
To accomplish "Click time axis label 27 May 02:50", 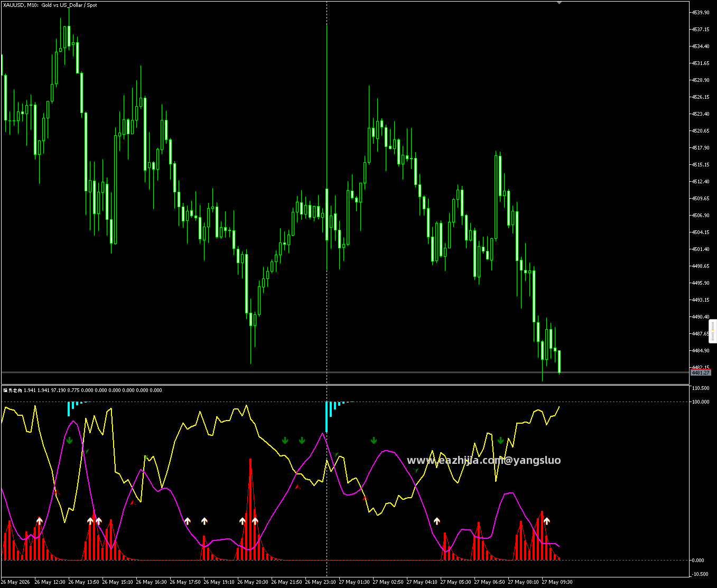I will pyautogui.click(x=388, y=582).
